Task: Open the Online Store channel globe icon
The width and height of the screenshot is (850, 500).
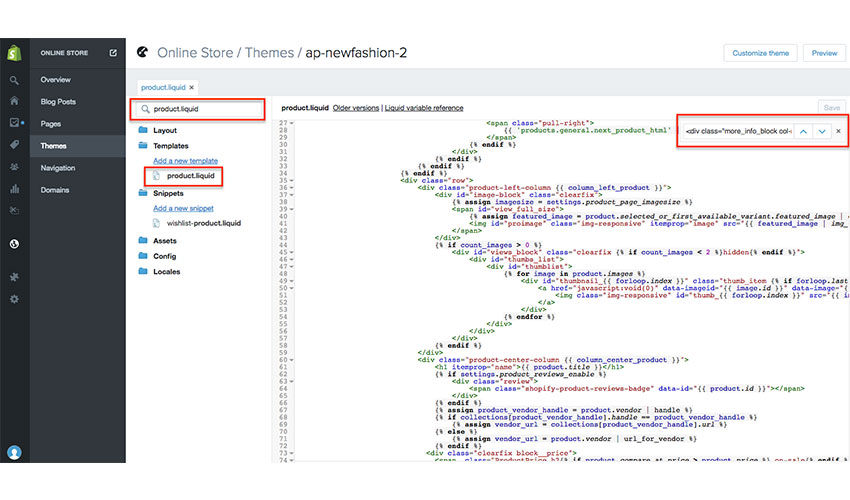Action: coord(14,243)
